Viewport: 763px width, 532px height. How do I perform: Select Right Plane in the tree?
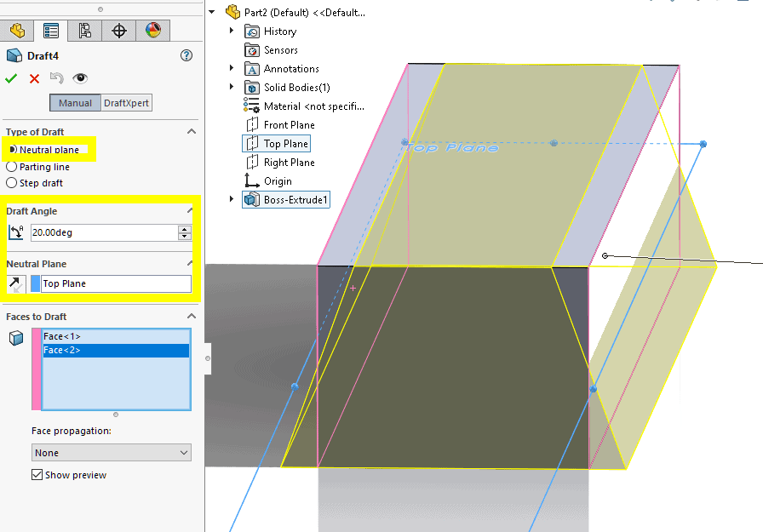[289, 163]
